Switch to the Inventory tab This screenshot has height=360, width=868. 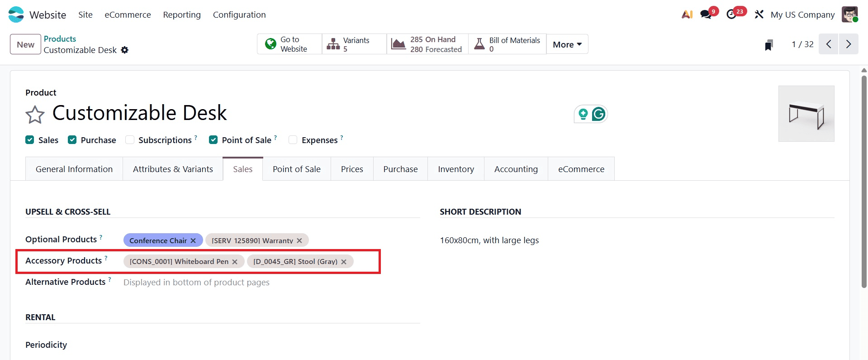[456, 169]
